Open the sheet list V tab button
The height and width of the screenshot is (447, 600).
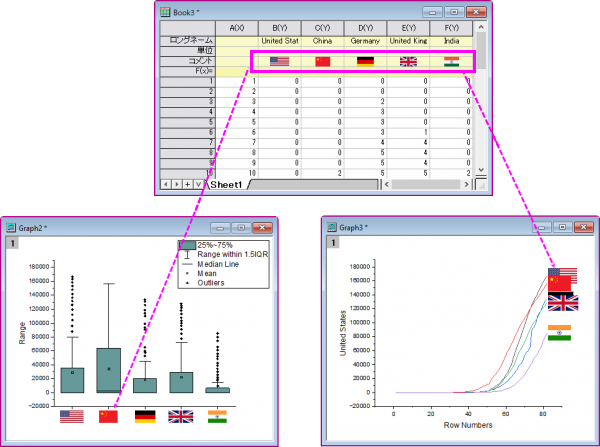pyautogui.click(x=198, y=184)
